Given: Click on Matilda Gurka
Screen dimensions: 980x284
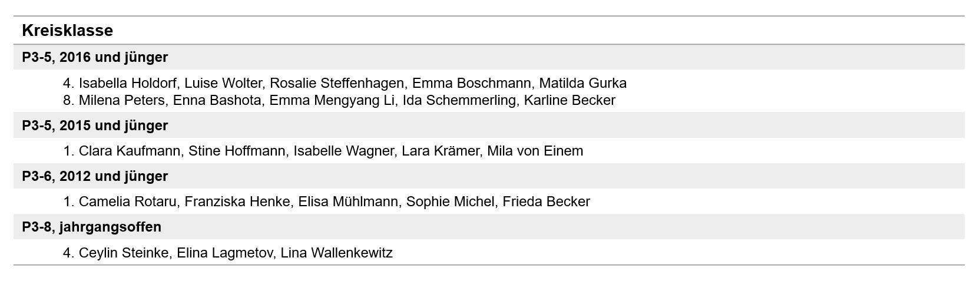Looking at the screenshot, I should pos(582,83).
